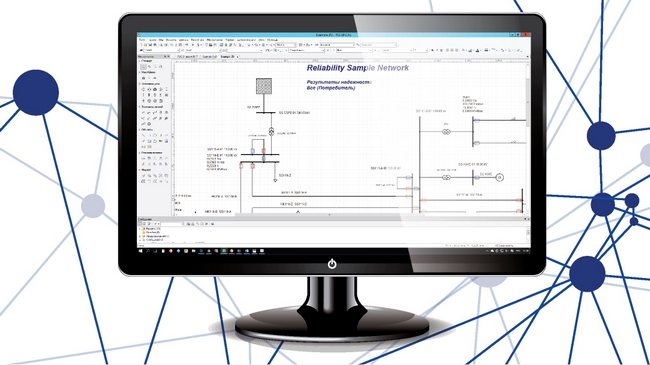Toggle the align left button in format toolbar

pos(447,50)
